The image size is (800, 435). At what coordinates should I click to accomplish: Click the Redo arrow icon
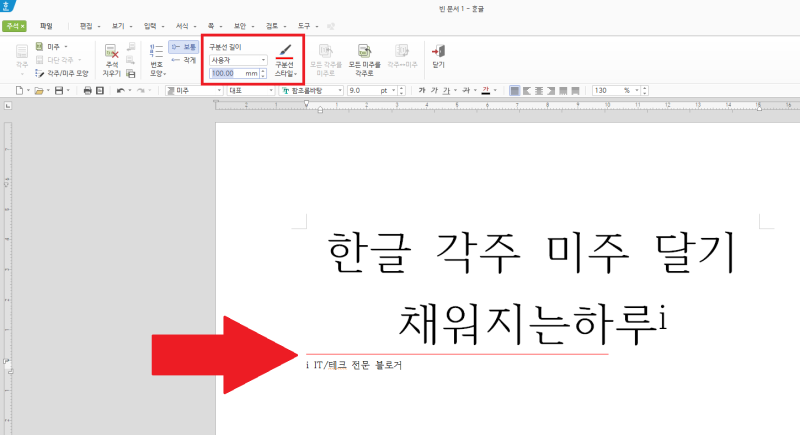click(141, 91)
